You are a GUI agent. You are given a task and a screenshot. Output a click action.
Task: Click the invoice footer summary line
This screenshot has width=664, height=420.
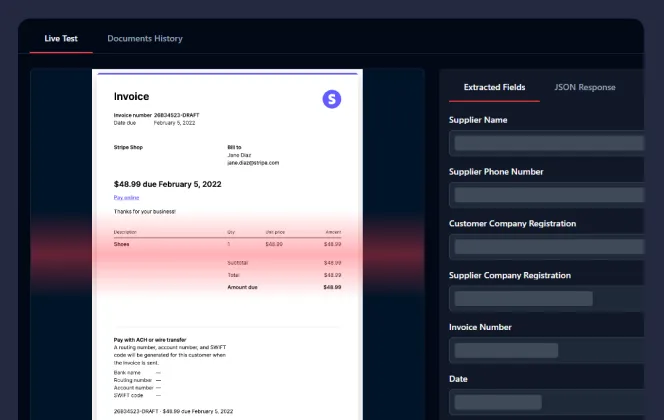pos(173,411)
